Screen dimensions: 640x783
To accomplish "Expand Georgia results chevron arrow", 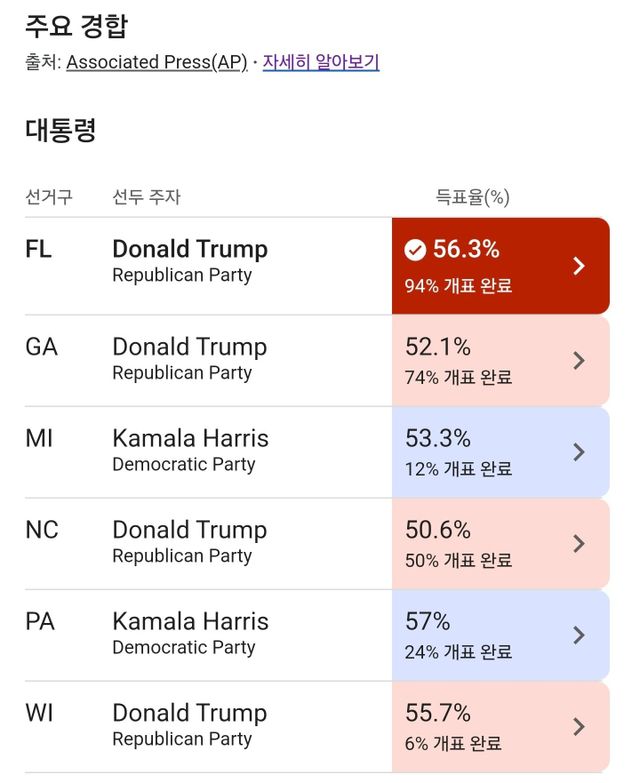I will click(579, 361).
